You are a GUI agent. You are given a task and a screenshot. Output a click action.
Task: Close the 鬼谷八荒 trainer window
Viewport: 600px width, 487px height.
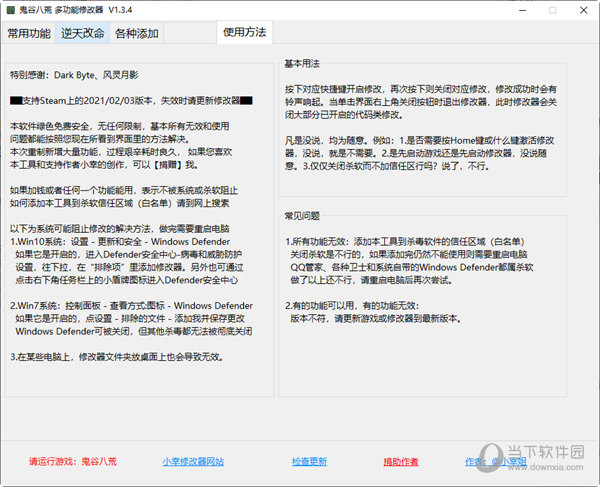coord(584,10)
